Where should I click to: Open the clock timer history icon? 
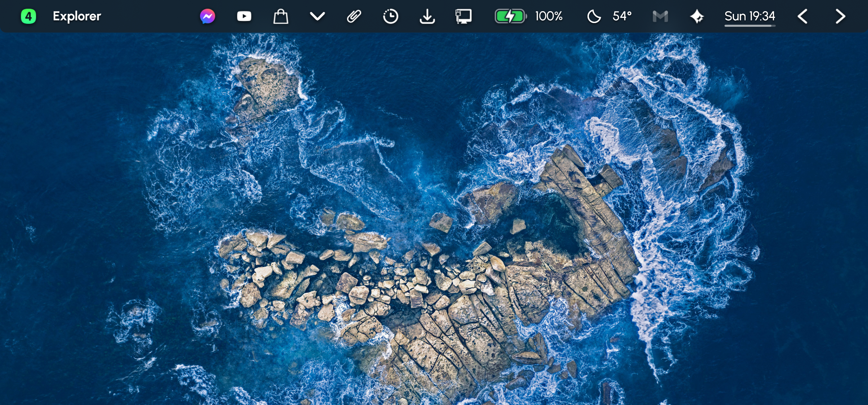[x=390, y=16]
